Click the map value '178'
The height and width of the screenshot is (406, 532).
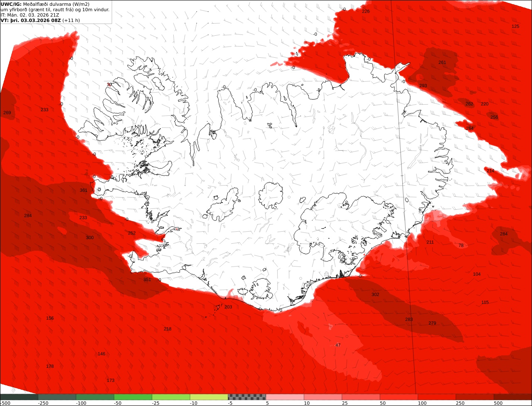[x=50, y=366]
